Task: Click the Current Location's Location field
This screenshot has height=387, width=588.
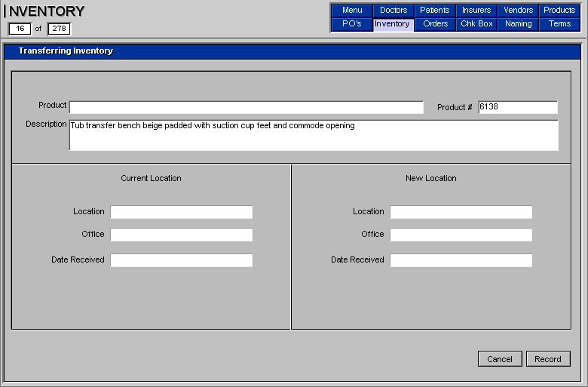Action: [181, 212]
